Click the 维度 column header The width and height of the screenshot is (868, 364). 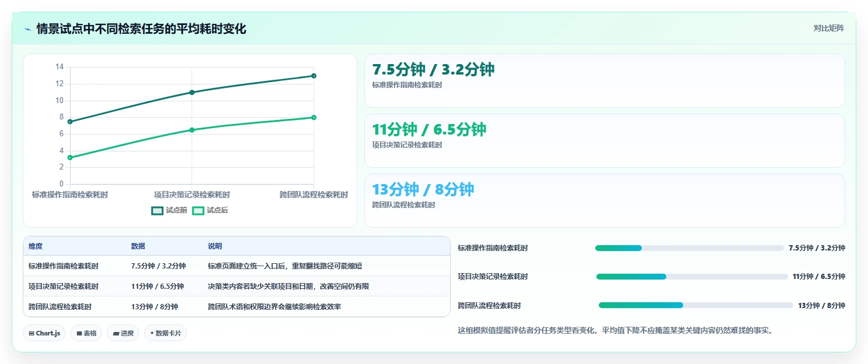point(36,246)
